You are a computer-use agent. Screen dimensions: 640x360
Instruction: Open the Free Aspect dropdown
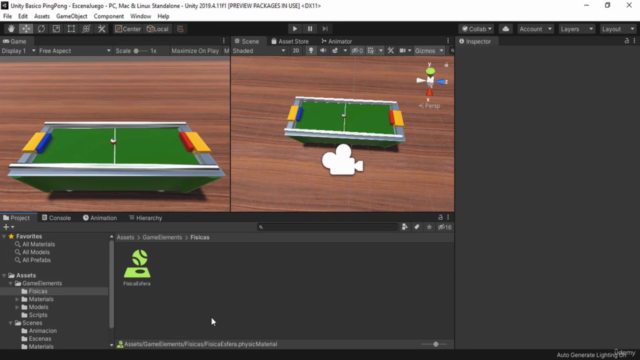tap(75, 51)
